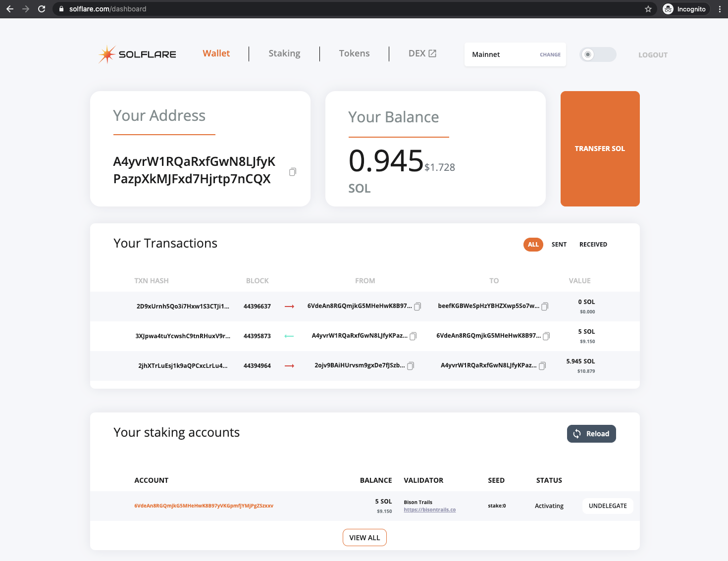Copy the beefKGBWeSpHz recipient address
Image resolution: width=728 pixels, height=561 pixels.
(545, 306)
